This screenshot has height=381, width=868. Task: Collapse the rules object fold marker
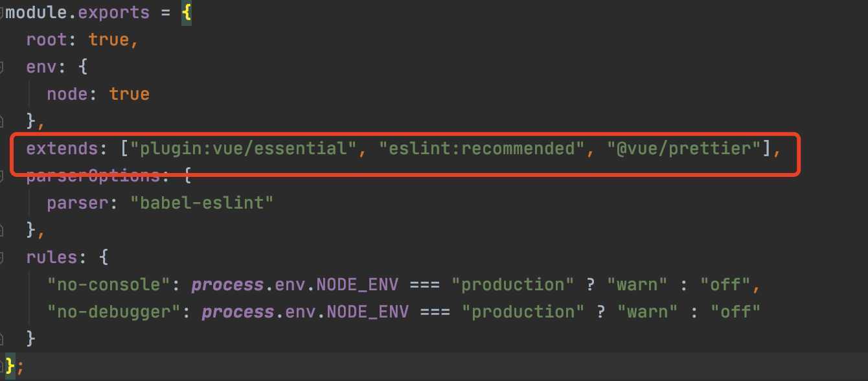tap(2, 257)
